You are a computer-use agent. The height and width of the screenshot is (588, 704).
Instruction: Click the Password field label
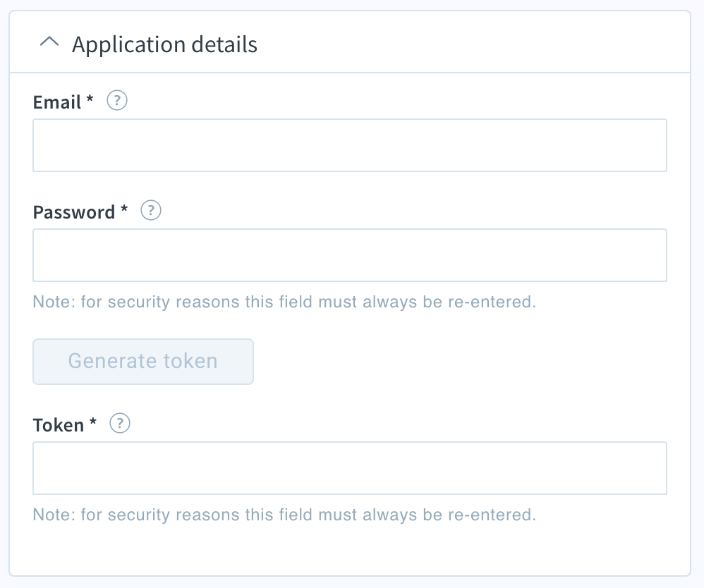click(74, 212)
